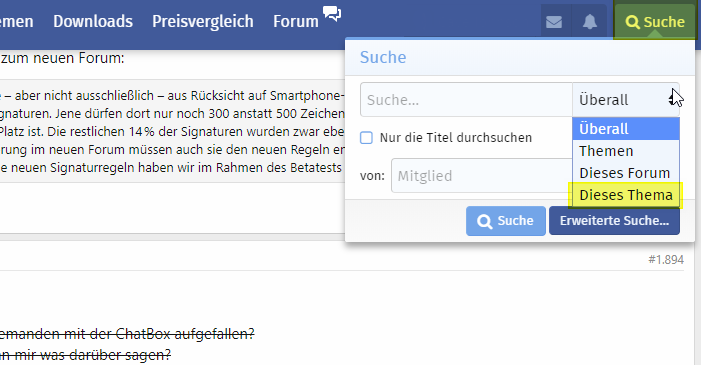Click the Suche heading in the popup

383,57
